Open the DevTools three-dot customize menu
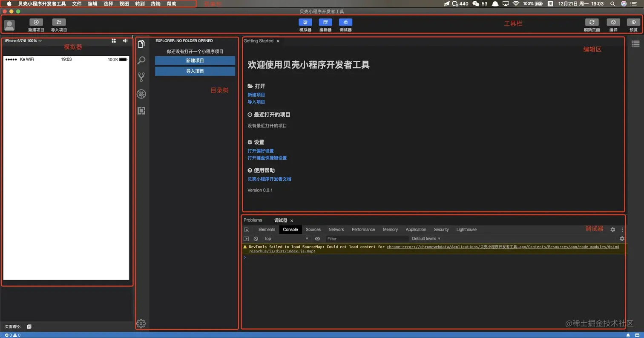Image resolution: width=644 pixels, height=338 pixels. point(622,229)
